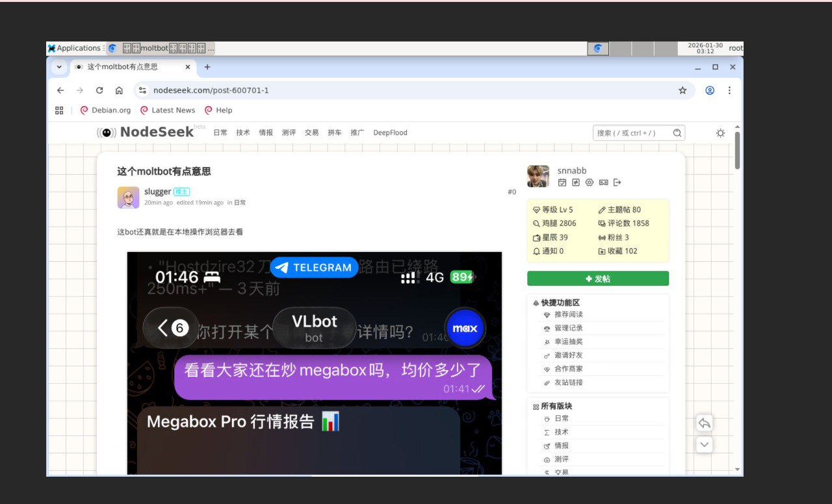Open the tab search dropdown arrow
Viewport: 832px width, 504px height.
(59, 67)
